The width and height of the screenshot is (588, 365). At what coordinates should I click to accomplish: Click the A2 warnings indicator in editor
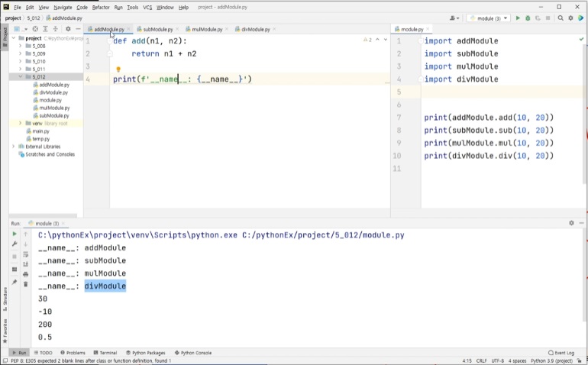(x=367, y=40)
